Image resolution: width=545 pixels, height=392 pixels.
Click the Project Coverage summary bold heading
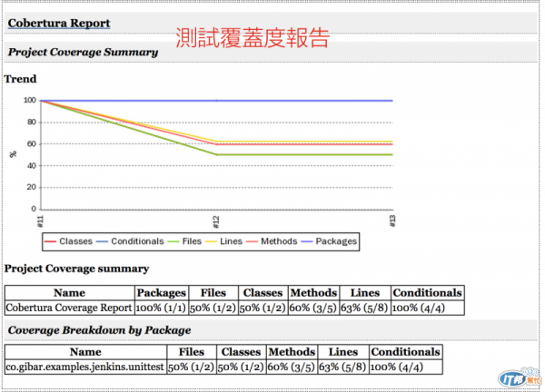[x=77, y=269]
